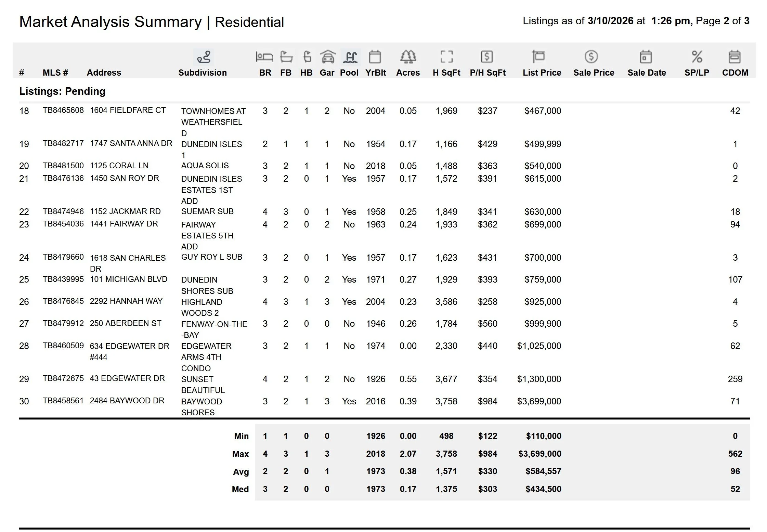
Task: Click the CDOM calendar icon
Action: click(734, 57)
